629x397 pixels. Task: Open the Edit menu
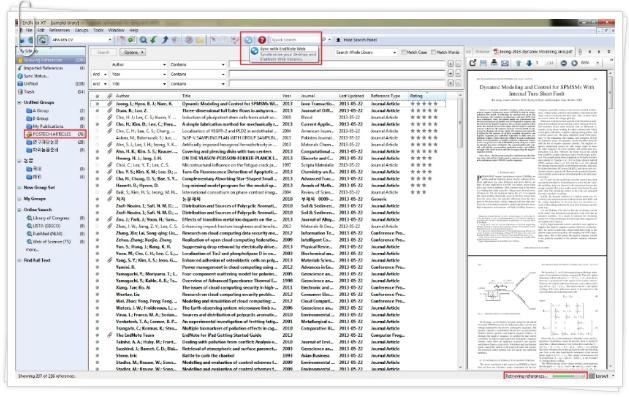[x=41, y=30]
